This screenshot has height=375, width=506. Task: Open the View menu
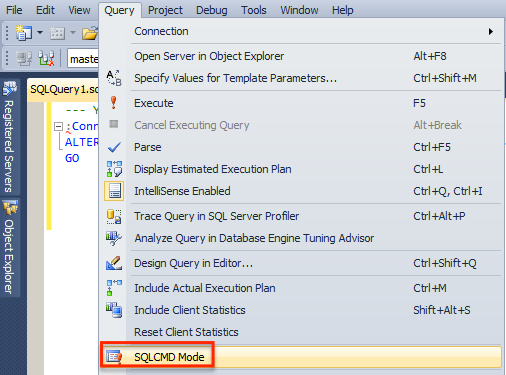click(79, 10)
